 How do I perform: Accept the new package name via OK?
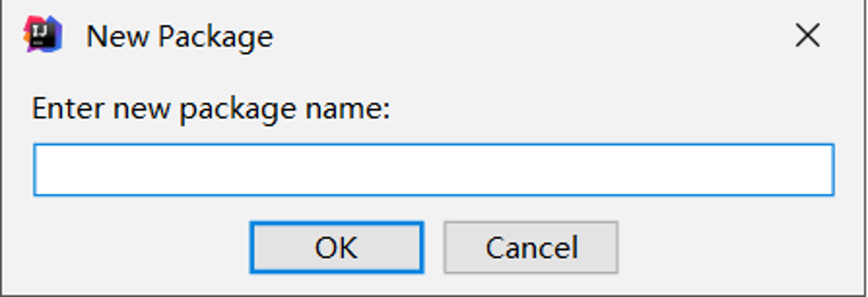[x=336, y=248]
